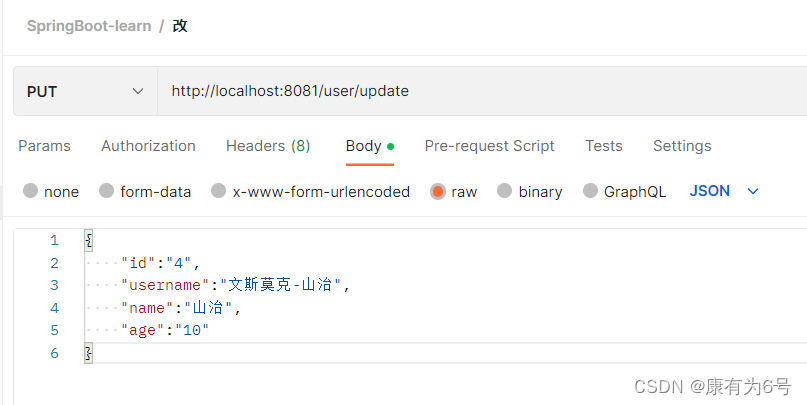Select the none body type radio

[x=31, y=191]
